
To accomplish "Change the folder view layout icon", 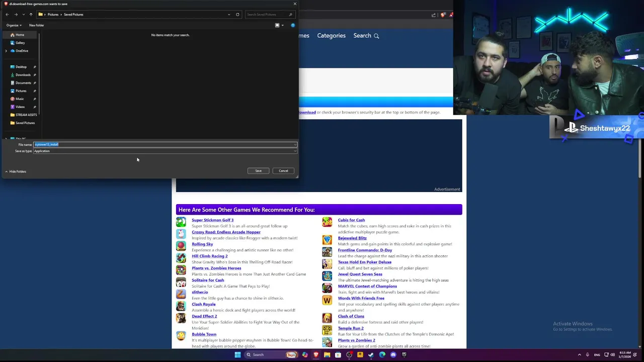I will (x=277, y=25).
